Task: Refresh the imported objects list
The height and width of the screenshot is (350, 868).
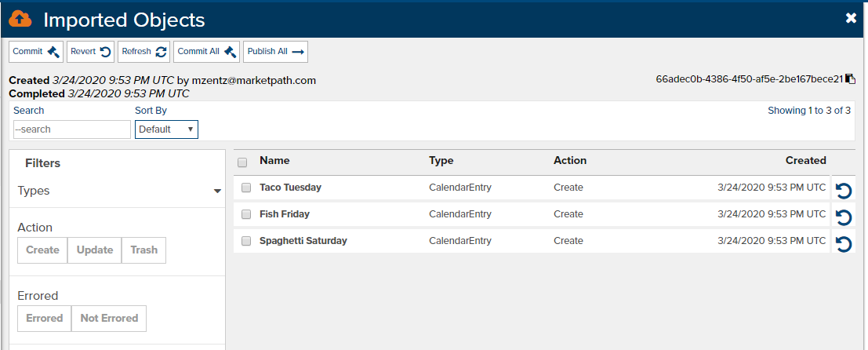Action: click(x=144, y=52)
